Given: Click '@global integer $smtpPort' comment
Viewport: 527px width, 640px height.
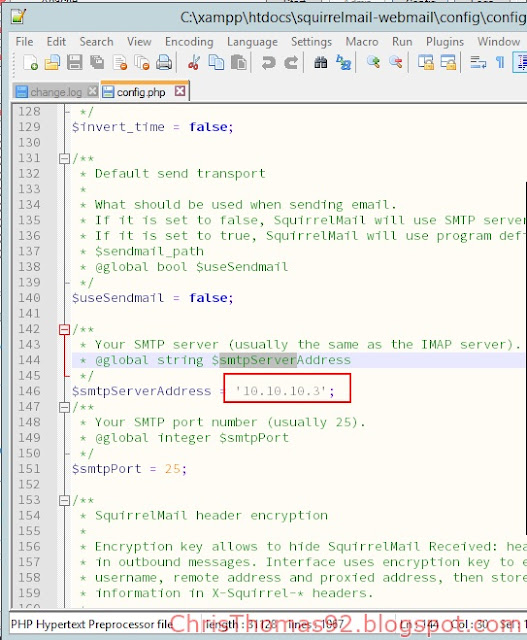Looking at the screenshot, I should pos(191,438).
